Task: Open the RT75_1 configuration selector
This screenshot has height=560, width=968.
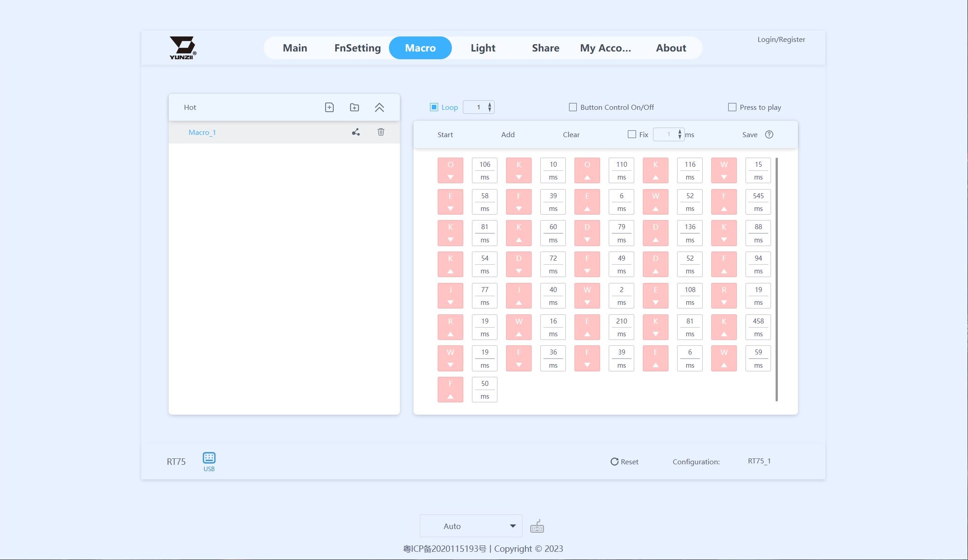Action: coord(759,461)
